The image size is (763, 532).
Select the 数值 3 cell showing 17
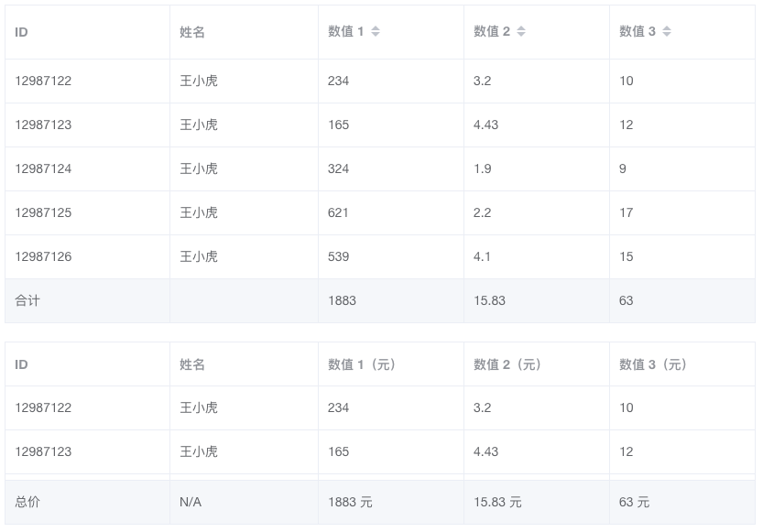[x=627, y=212]
